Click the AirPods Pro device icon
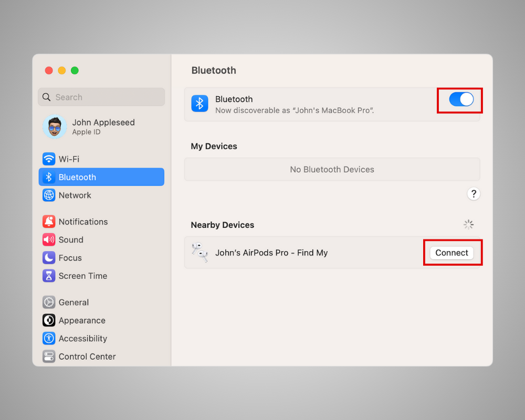The width and height of the screenshot is (525, 420). pos(199,253)
